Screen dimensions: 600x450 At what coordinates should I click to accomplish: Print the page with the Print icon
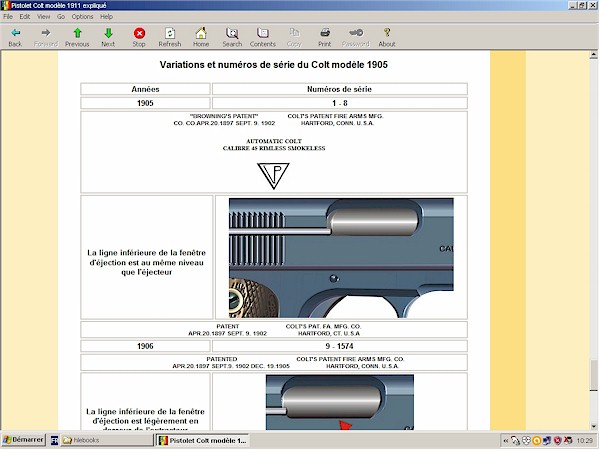(x=324, y=37)
